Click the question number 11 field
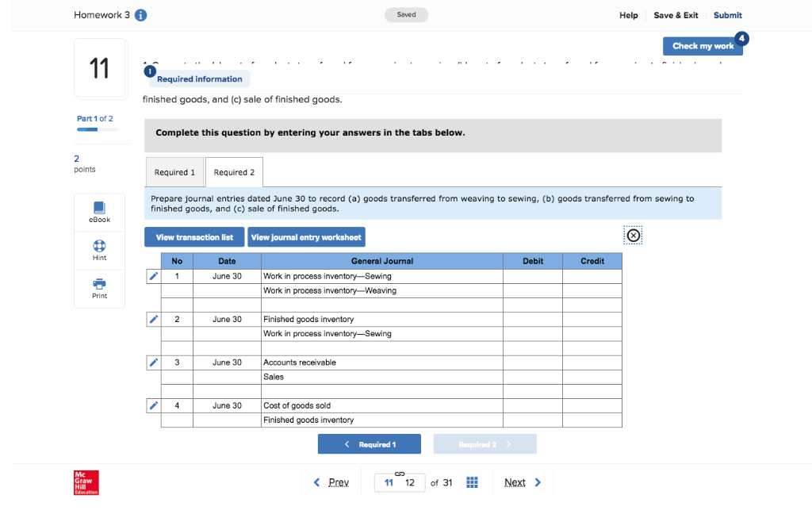812x514 pixels. pos(389,483)
